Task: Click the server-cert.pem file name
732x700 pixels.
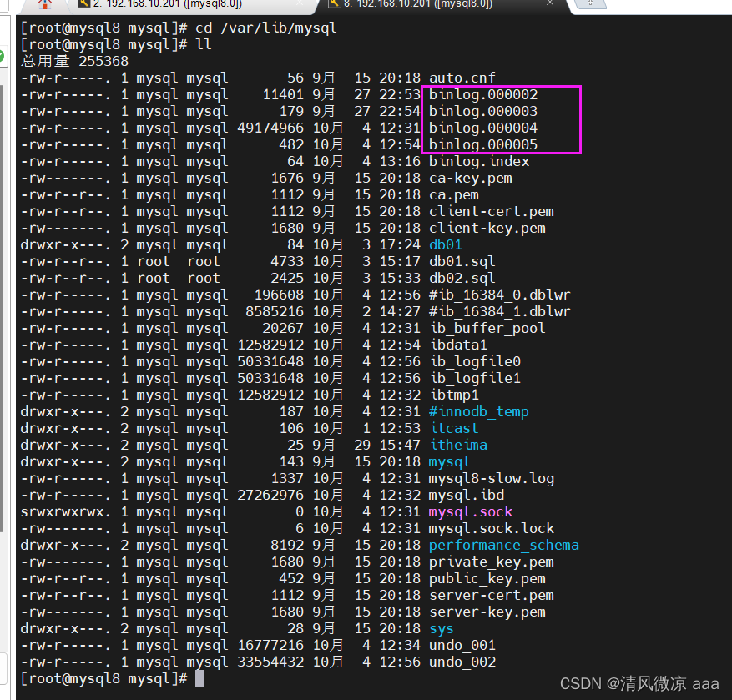Action: click(492, 596)
